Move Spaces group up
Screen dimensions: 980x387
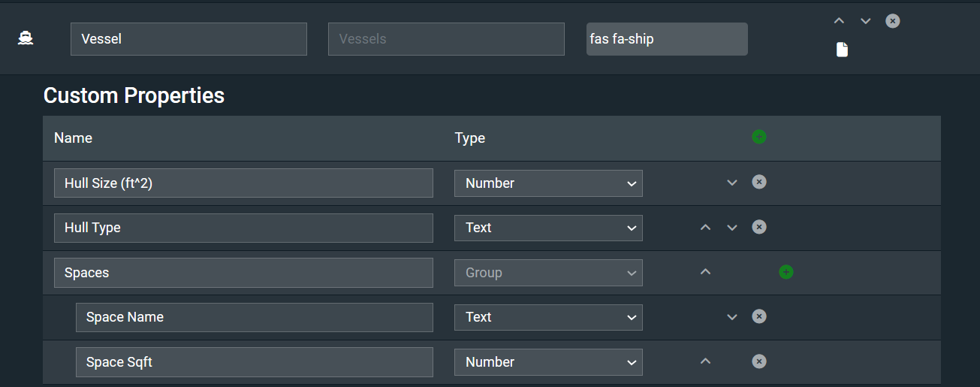[x=705, y=272]
